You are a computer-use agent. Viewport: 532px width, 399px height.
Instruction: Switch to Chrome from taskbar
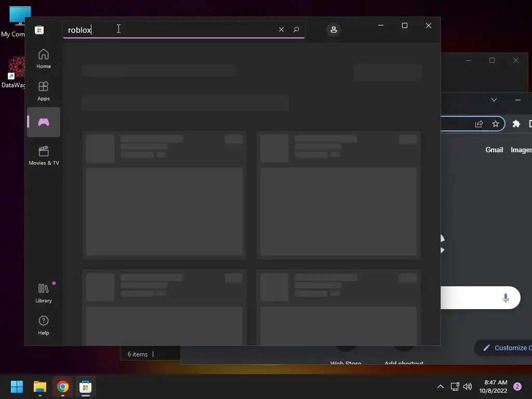pos(63,387)
